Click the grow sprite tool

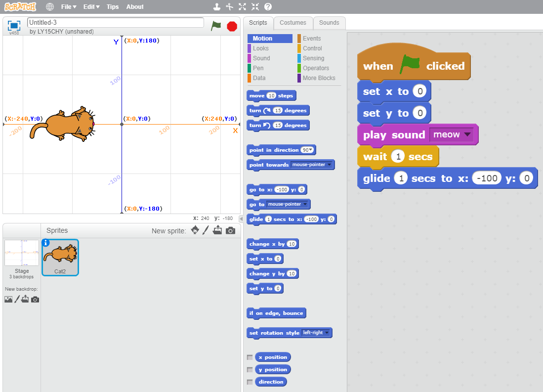(x=242, y=7)
